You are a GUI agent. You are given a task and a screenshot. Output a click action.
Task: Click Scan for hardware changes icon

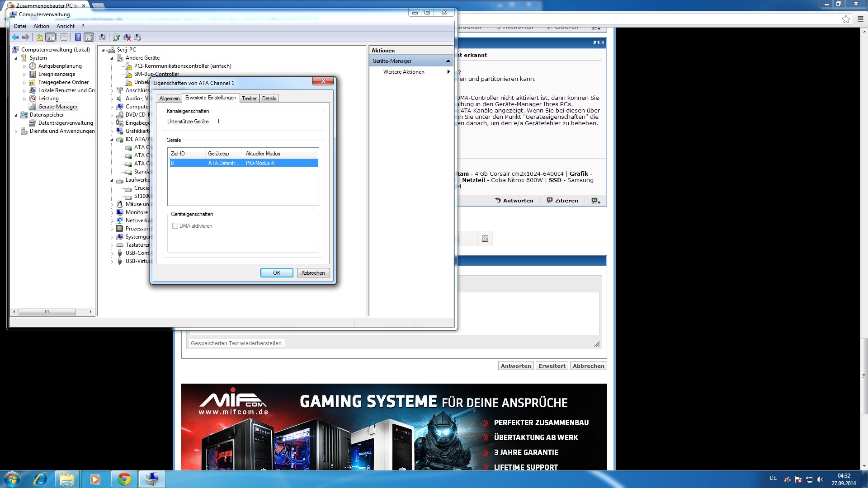103,37
